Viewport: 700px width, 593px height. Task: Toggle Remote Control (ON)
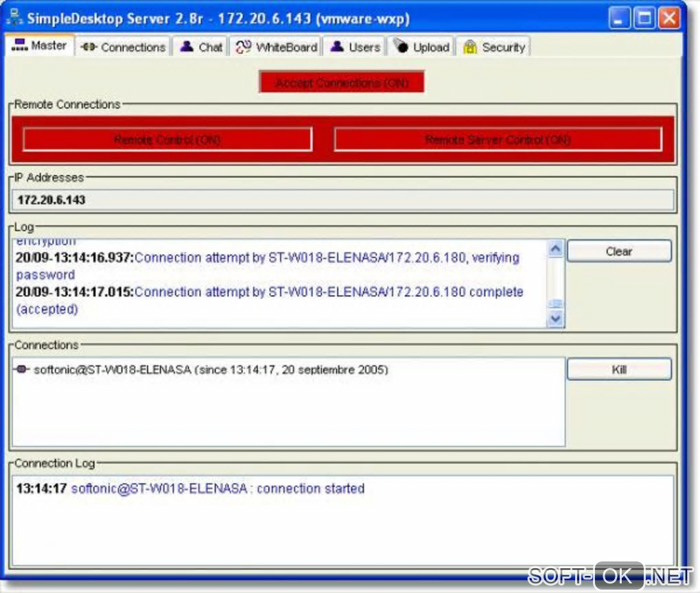(x=167, y=140)
